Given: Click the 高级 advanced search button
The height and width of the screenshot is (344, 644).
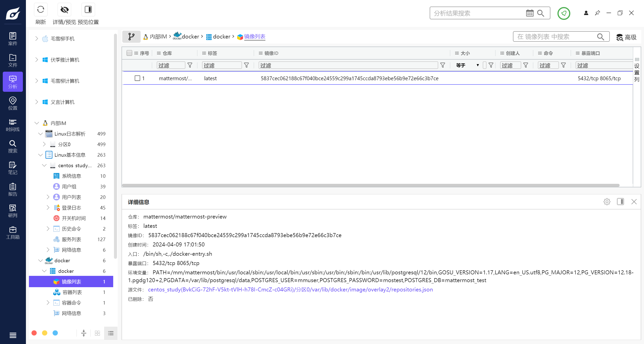Looking at the screenshot, I should [626, 37].
